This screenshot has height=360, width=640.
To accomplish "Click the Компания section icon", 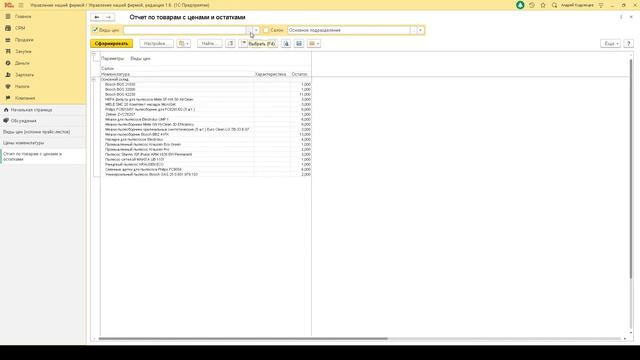I will (x=8, y=98).
